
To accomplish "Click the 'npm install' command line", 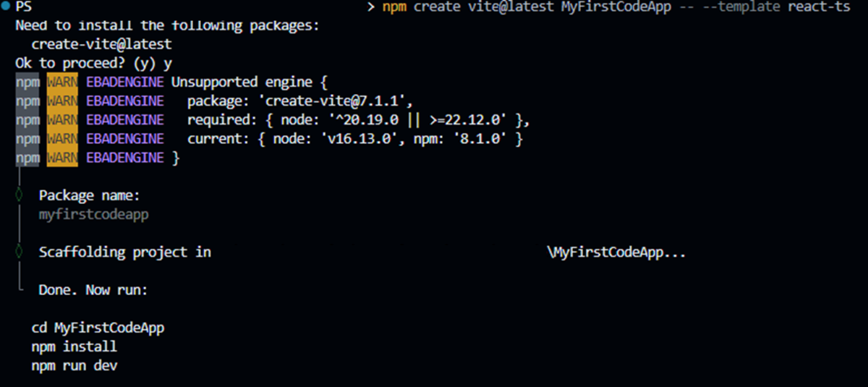I will 74,346.
